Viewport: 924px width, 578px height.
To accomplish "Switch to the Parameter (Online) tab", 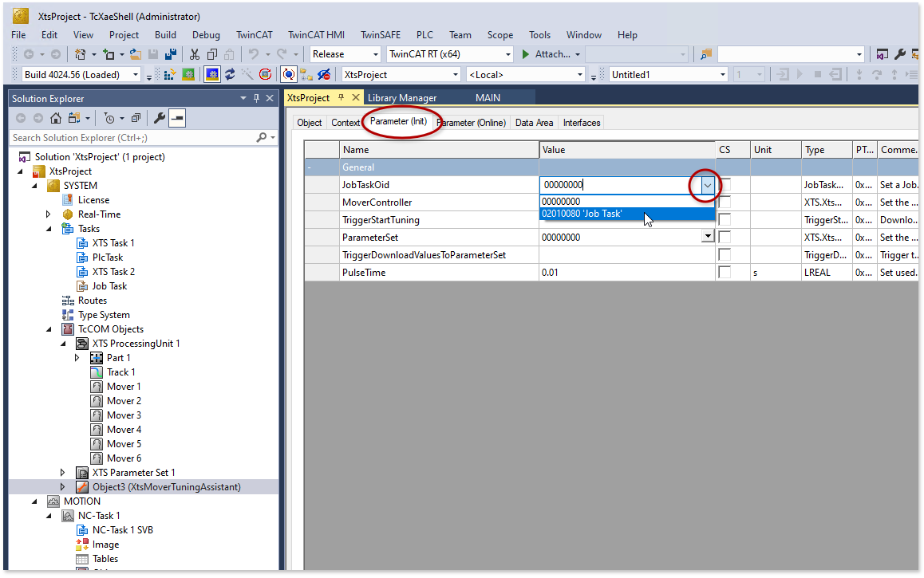I will pyautogui.click(x=472, y=123).
